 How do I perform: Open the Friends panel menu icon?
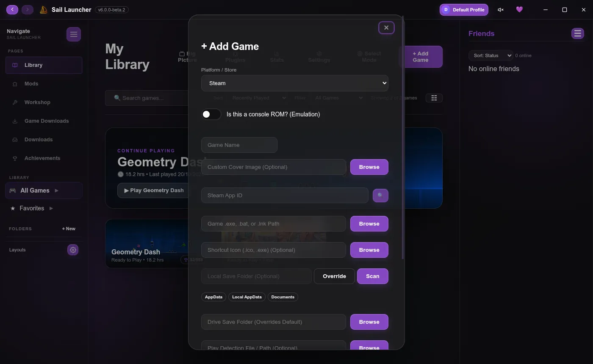578,33
